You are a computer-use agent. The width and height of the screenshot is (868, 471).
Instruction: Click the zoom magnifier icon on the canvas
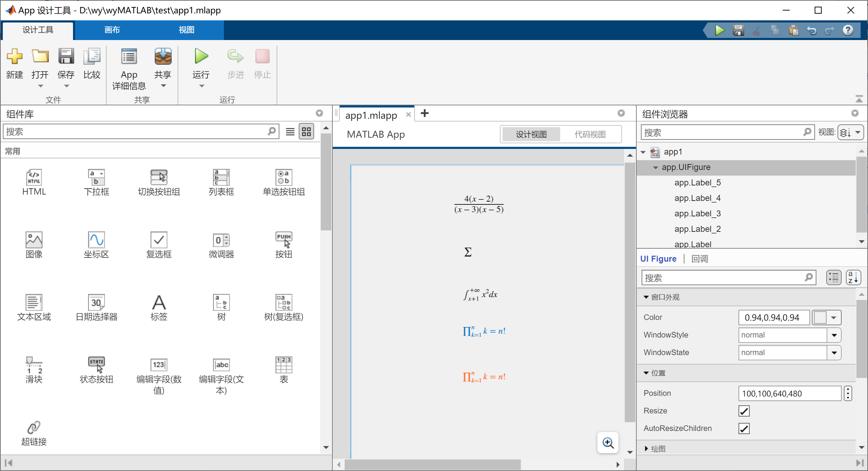click(608, 443)
